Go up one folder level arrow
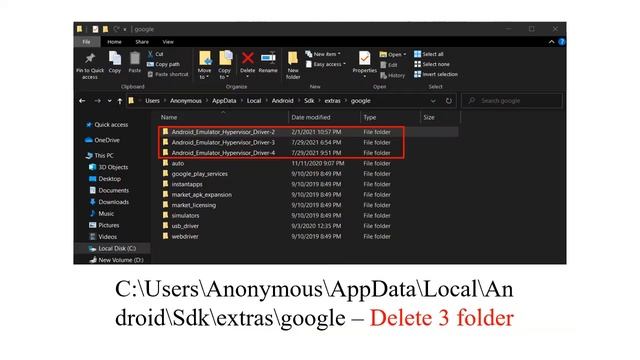 tap(120, 101)
